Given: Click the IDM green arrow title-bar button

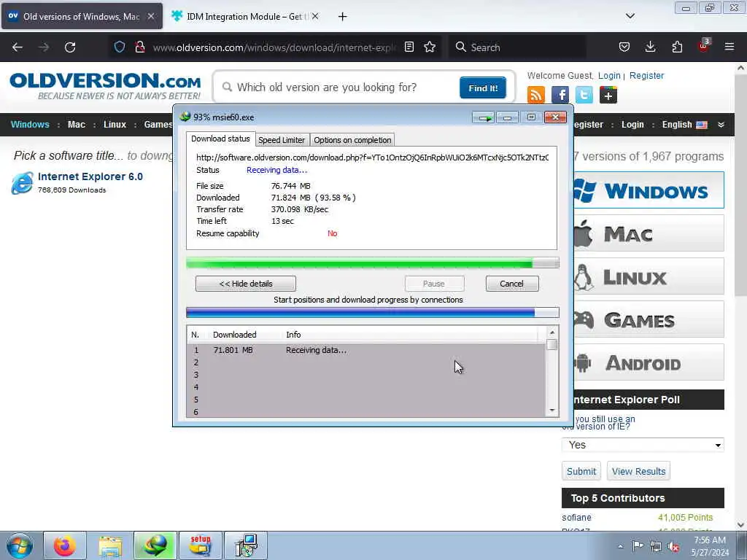Looking at the screenshot, I should click(x=484, y=117).
